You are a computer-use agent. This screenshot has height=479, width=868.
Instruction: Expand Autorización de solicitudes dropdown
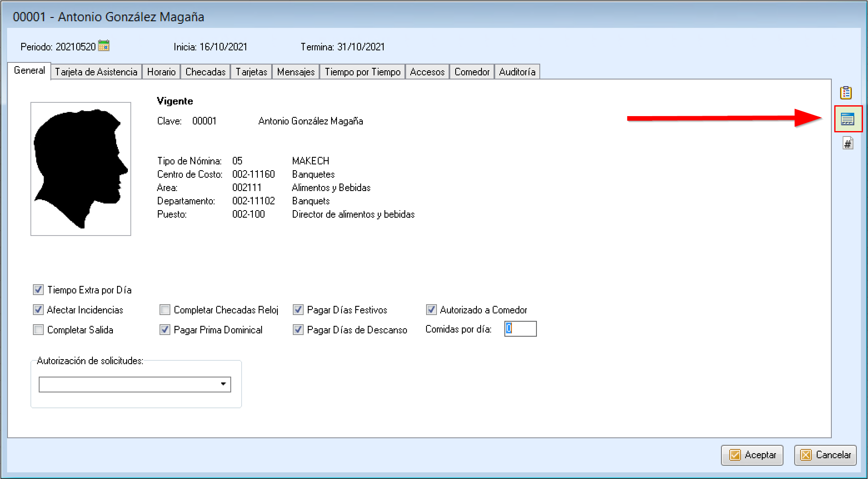click(x=223, y=384)
